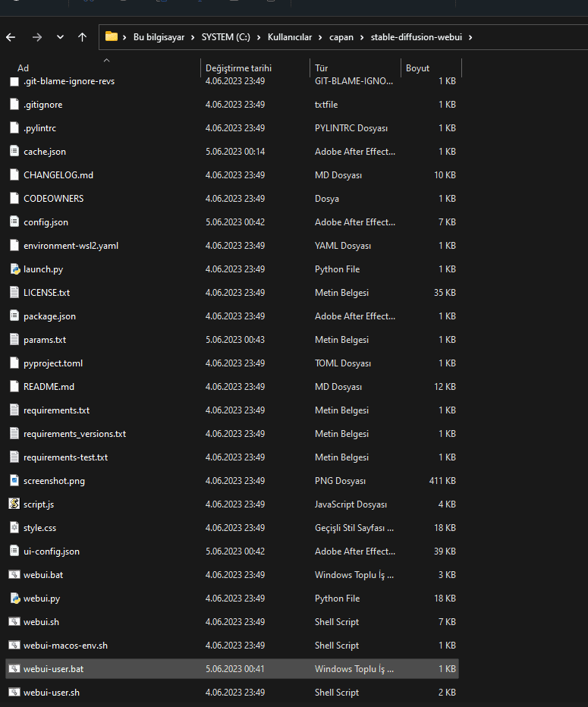Screen dimensions: 588x707
Task: Select the README.md file name
Action: (x=49, y=387)
